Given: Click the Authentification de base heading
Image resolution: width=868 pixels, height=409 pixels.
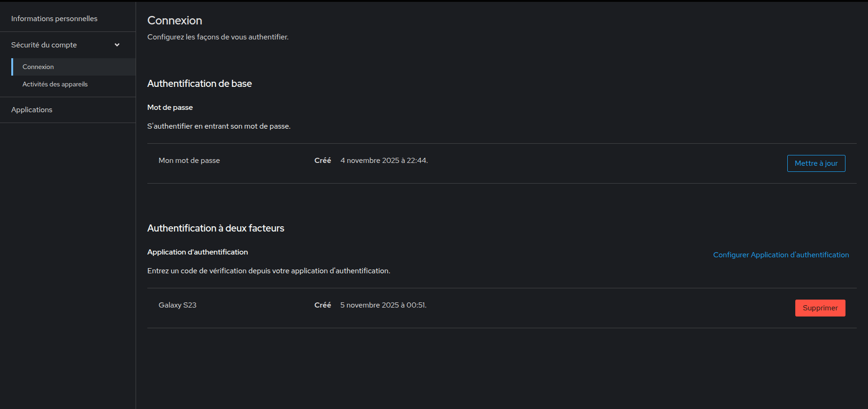Looking at the screenshot, I should 199,84.
